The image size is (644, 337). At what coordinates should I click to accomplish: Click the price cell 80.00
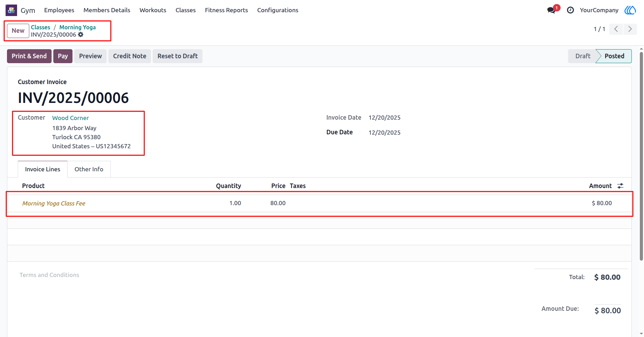coord(278,203)
